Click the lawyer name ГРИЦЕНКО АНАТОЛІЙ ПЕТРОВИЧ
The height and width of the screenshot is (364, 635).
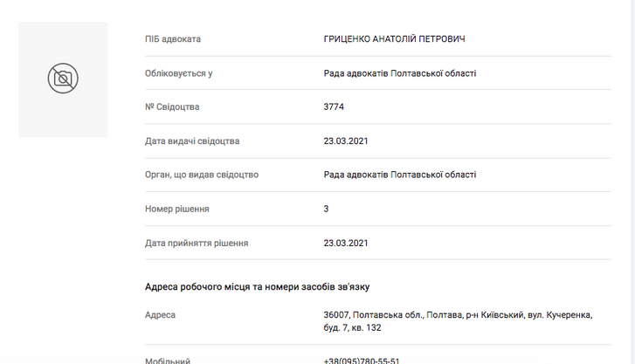[x=394, y=39]
